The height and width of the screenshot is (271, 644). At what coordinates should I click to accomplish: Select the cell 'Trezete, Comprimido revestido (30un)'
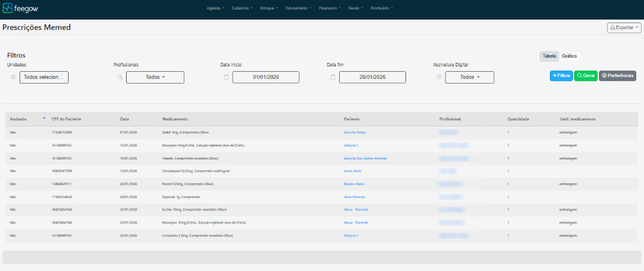[x=191, y=158]
